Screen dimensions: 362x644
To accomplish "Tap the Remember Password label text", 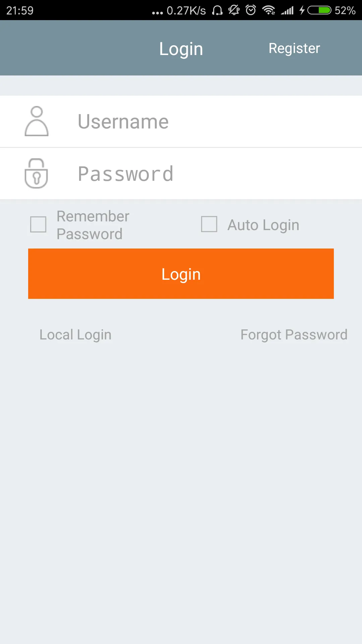I will point(93,225).
